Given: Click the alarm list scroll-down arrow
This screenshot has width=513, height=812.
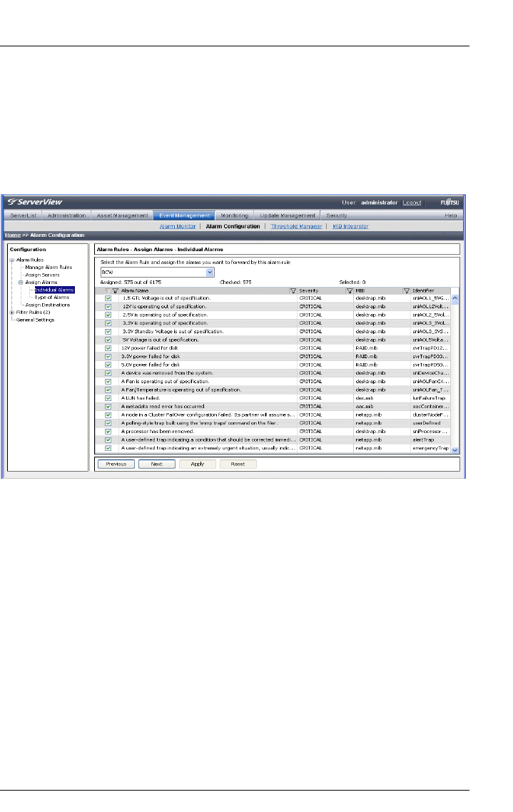Looking at the screenshot, I should (x=455, y=450).
